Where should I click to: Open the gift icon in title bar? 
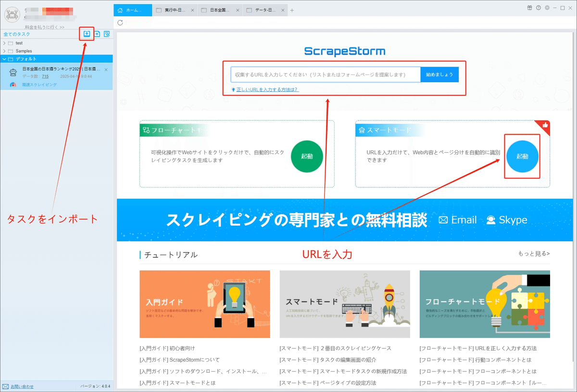(x=530, y=8)
